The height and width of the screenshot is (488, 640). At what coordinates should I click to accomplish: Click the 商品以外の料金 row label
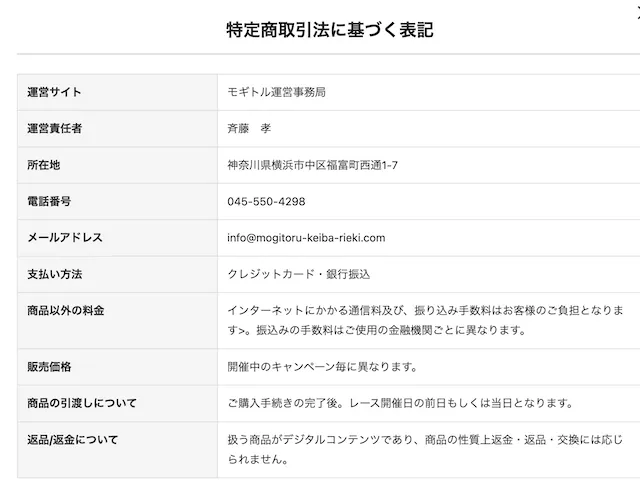click(66, 311)
